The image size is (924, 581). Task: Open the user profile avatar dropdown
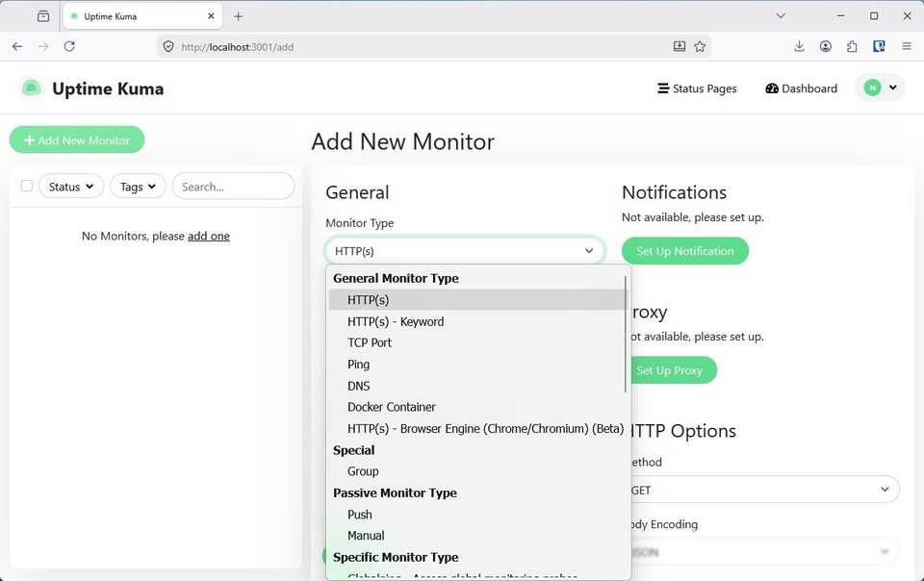tap(880, 88)
